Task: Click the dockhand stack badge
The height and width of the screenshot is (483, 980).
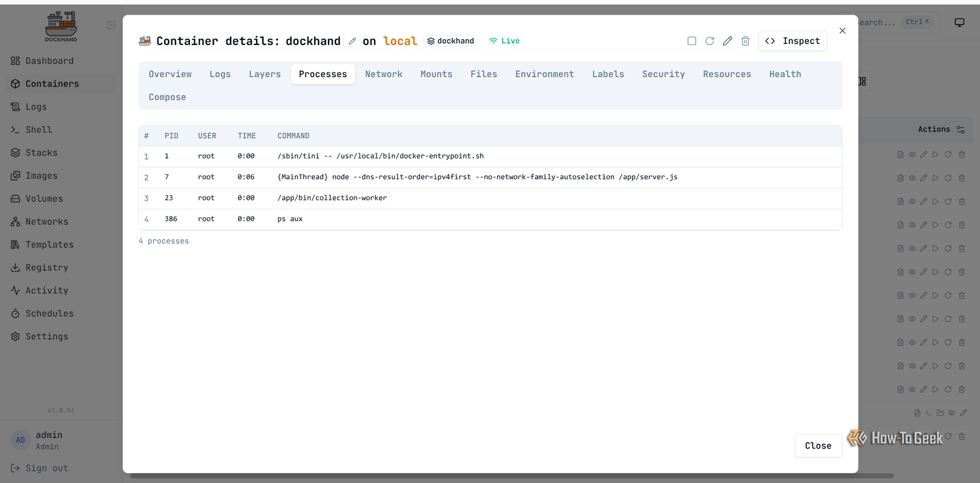Action: [x=451, y=41]
